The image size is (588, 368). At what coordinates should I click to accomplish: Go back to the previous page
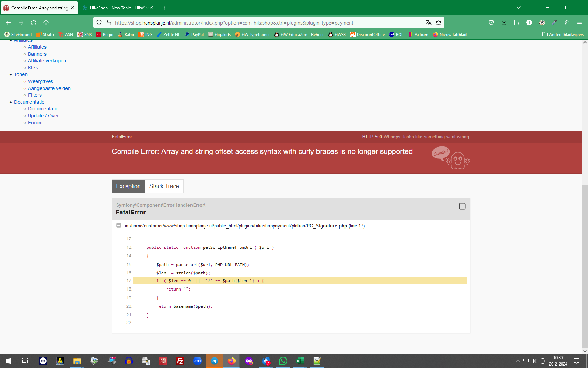click(8, 23)
